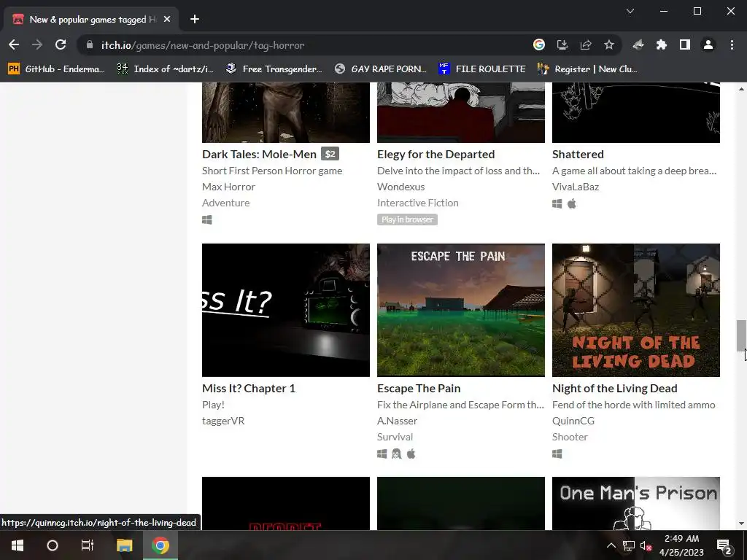Click Windows icon under Night of the Living Dead
Viewport: 747px width, 560px height.
tap(557, 454)
